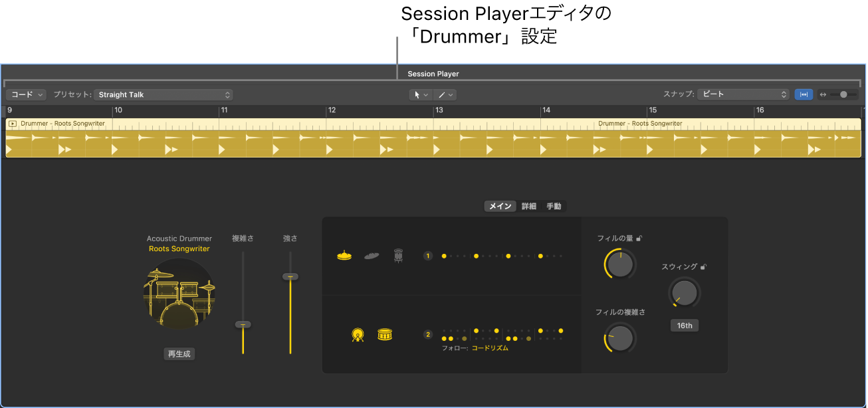This screenshot has width=868, height=408.
Task: Open the コード dropdown
Action: [x=27, y=94]
